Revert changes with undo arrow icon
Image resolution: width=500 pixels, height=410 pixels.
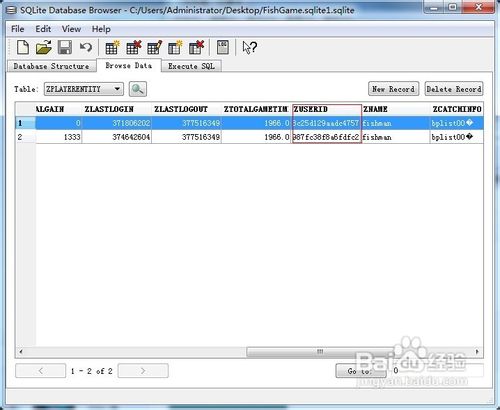click(x=86, y=47)
